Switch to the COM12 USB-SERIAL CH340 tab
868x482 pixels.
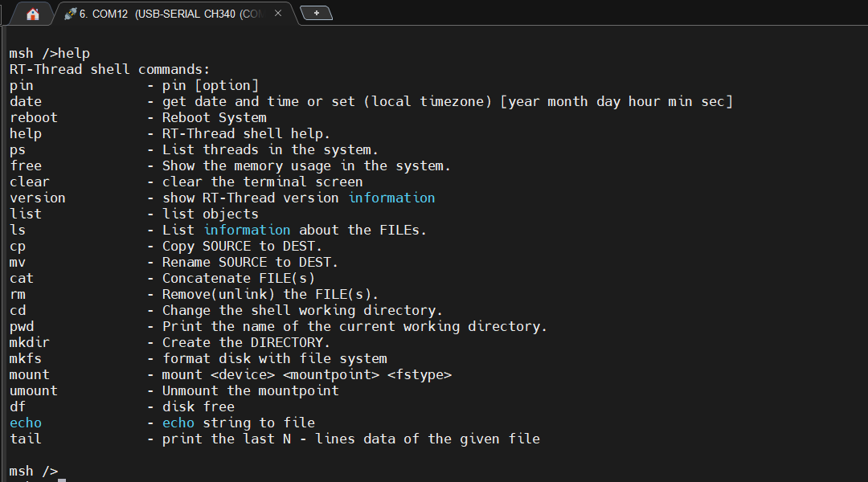point(176,14)
